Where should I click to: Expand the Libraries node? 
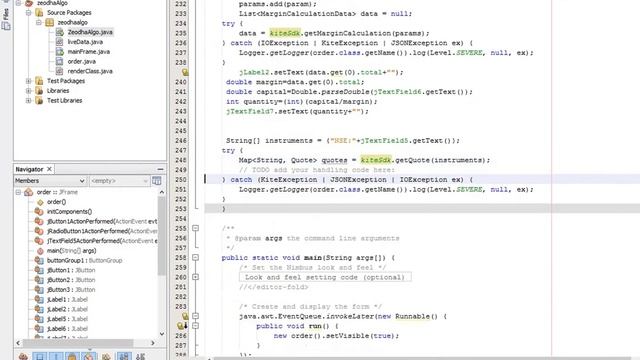tap(29, 91)
